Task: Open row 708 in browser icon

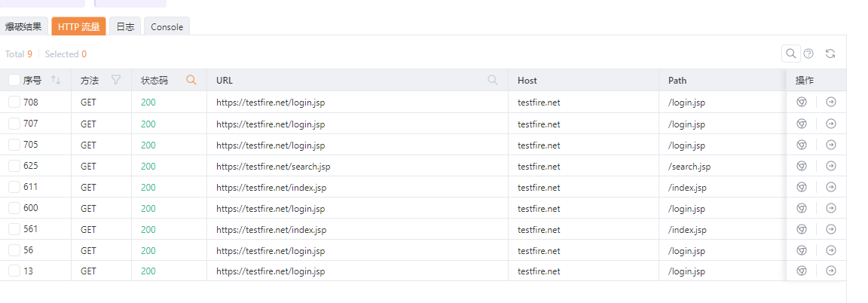Action: click(801, 102)
